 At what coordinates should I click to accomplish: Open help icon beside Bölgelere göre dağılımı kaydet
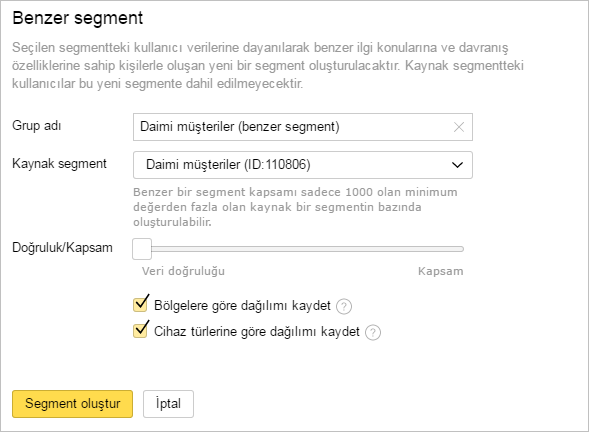[344, 307]
